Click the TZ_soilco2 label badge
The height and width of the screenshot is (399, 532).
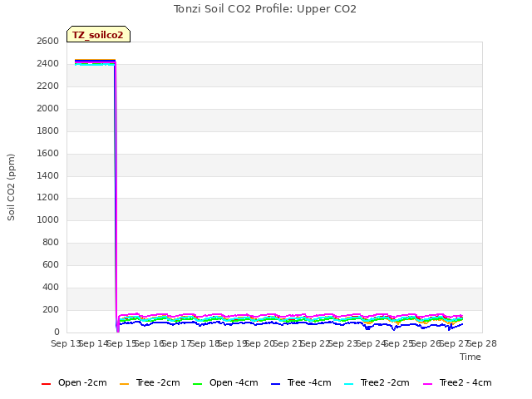(98, 34)
